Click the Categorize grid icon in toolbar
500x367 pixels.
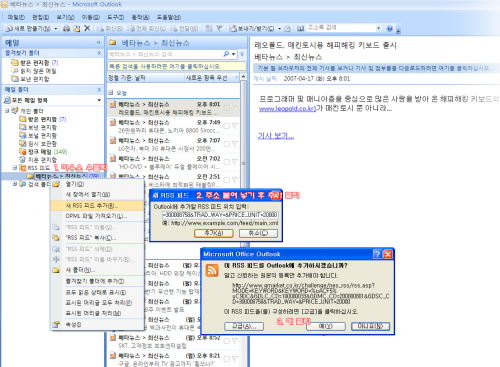coord(209,29)
